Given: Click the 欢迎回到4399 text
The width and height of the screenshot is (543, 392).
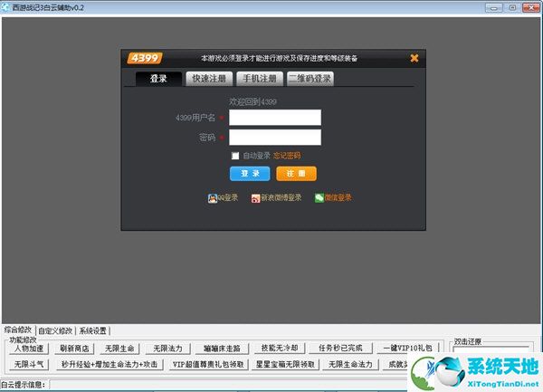Looking at the screenshot, I should click(x=252, y=101).
